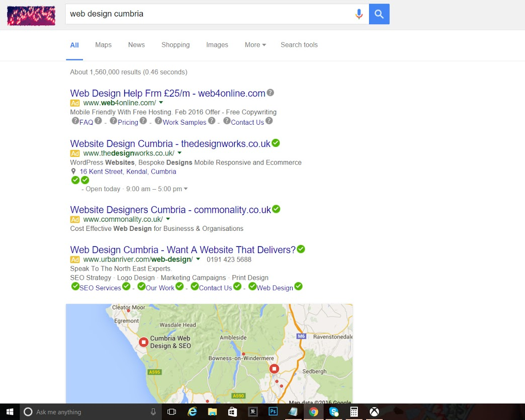Click the 16 Kent Street Kendal address link

click(128, 171)
